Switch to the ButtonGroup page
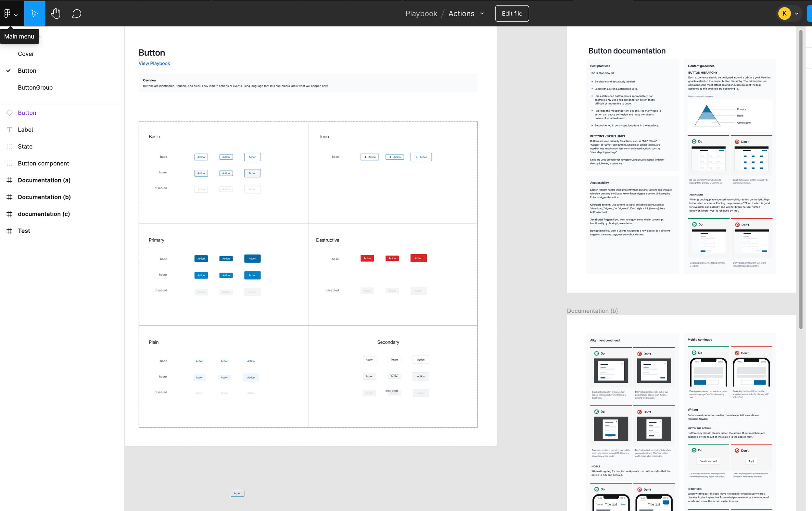The width and height of the screenshot is (812, 511). 35,87
